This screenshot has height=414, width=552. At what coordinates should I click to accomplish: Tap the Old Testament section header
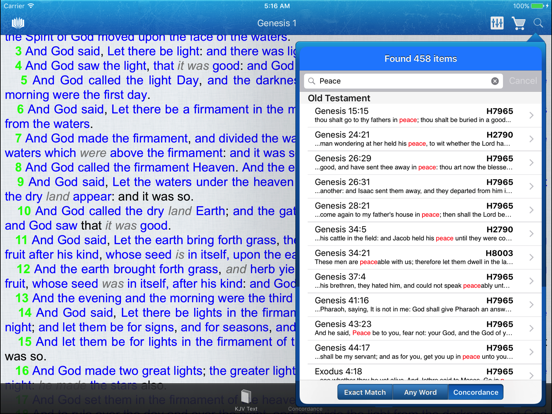(x=339, y=98)
